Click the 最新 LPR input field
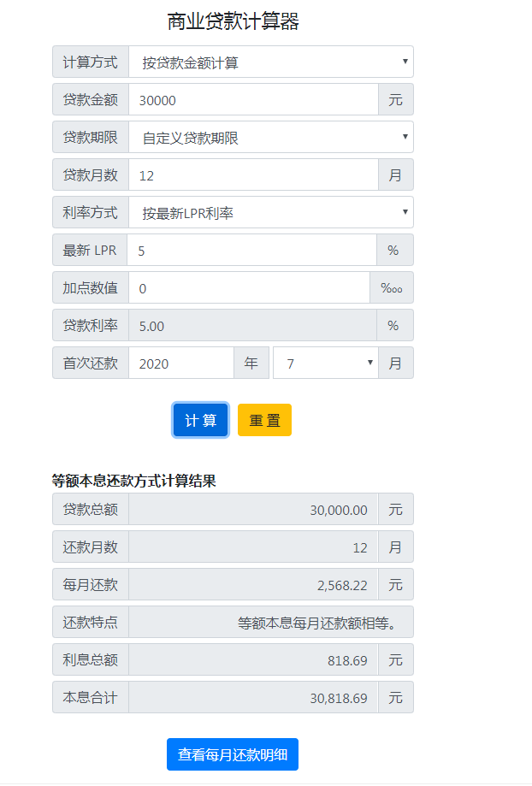 [x=251, y=251]
